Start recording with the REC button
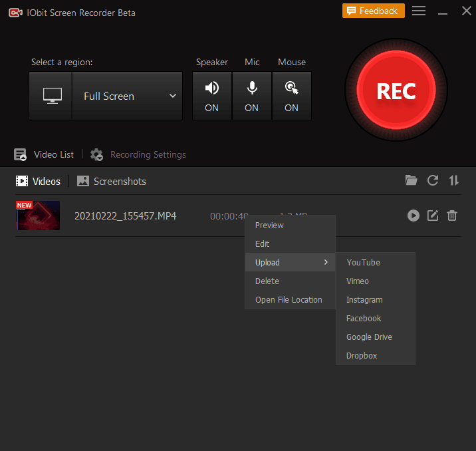 click(x=396, y=90)
